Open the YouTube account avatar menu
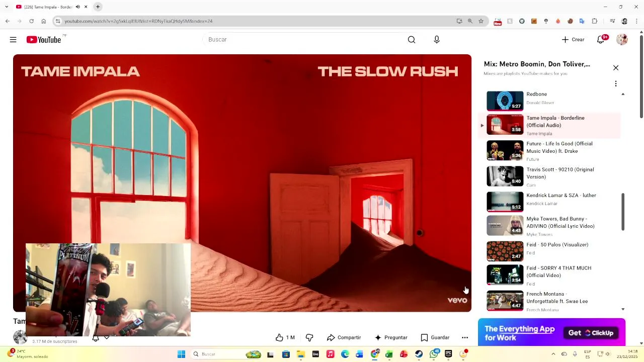Screen dimensions: 644x362 [x=622, y=40]
